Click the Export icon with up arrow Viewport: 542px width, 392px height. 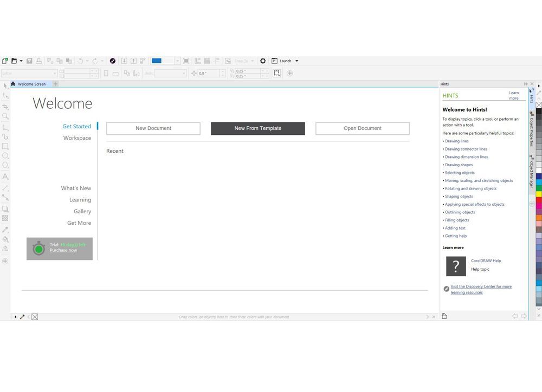point(133,61)
